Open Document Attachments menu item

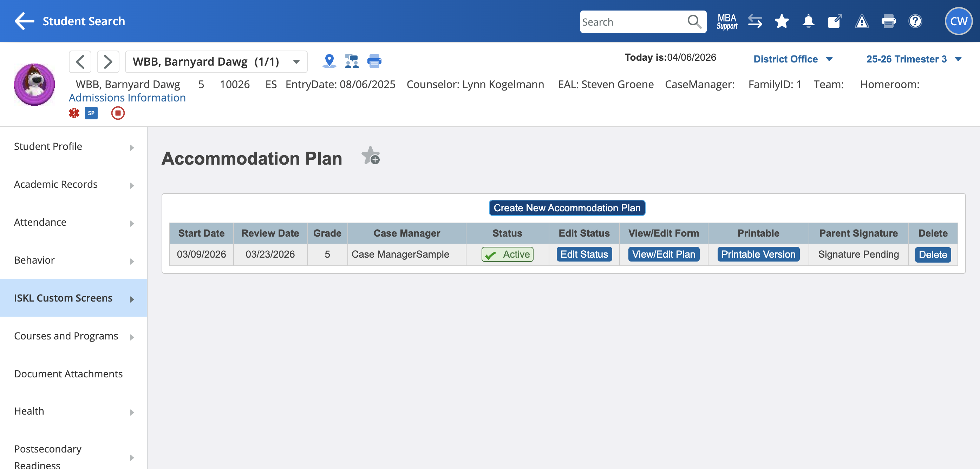pyautogui.click(x=68, y=374)
